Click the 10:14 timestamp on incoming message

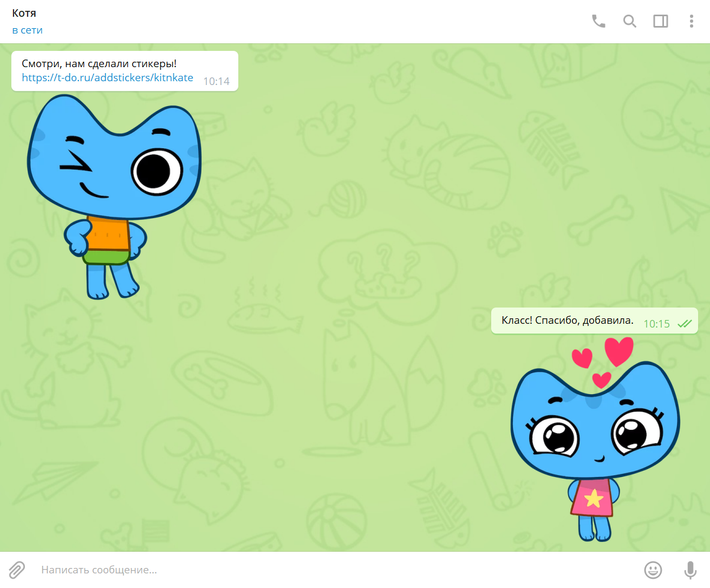[x=216, y=81]
